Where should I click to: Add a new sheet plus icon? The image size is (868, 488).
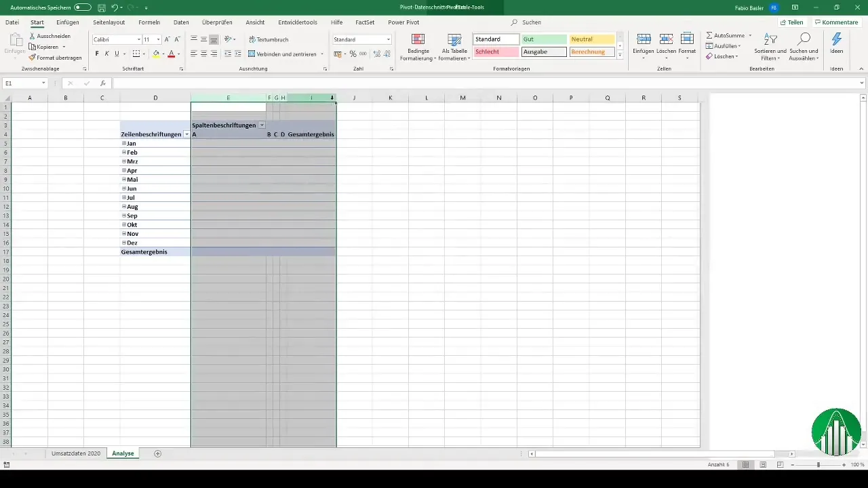pos(158,453)
